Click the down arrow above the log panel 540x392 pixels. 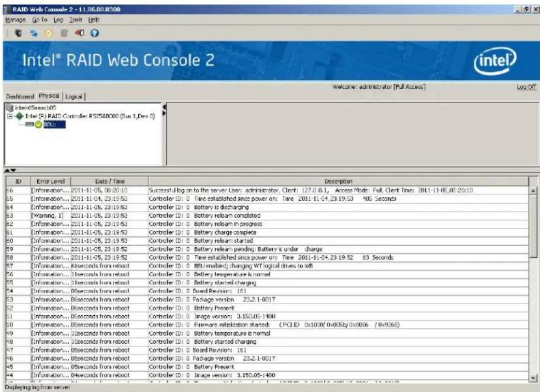[13, 171]
